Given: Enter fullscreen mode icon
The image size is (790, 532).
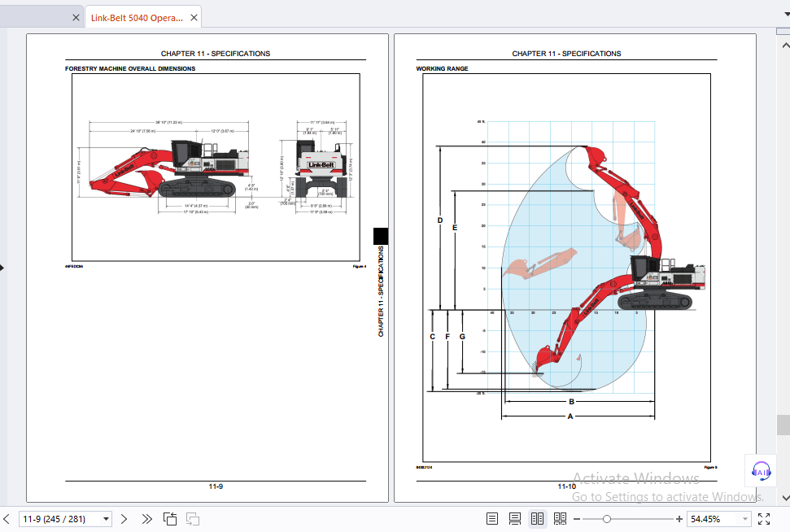Looking at the screenshot, I should (764, 518).
